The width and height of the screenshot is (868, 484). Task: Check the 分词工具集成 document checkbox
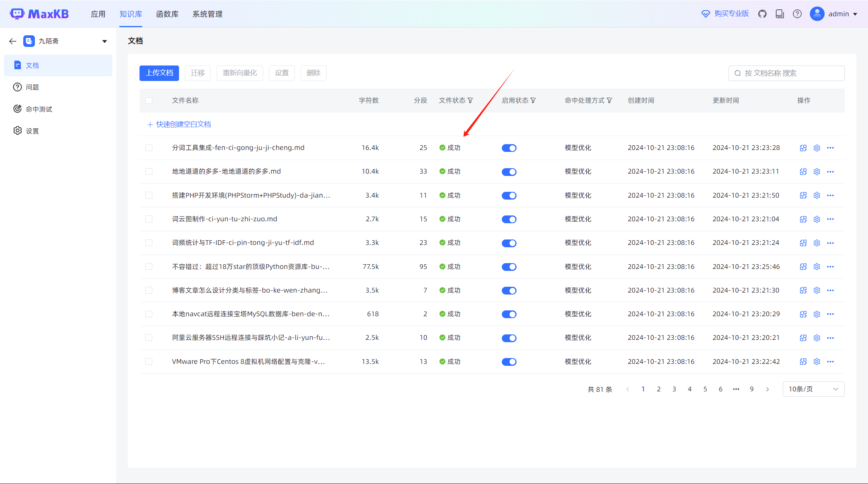(149, 148)
